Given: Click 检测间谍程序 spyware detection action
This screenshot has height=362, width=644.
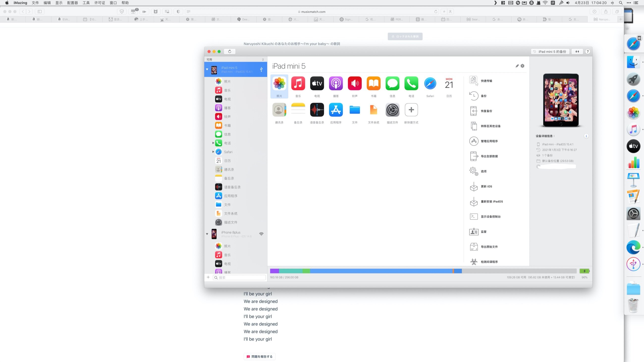Looking at the screenshot, I should (484, 262).
